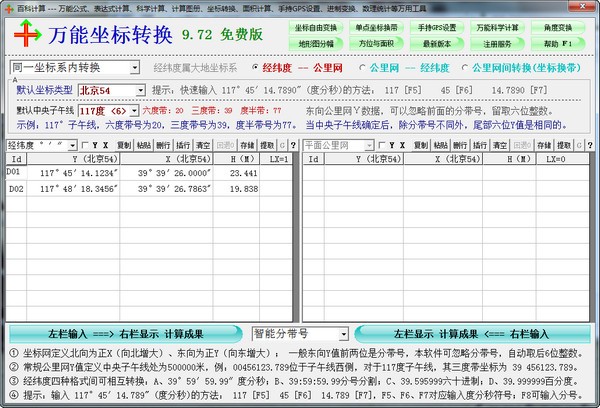Click height cell 23.441

point(236,173)
